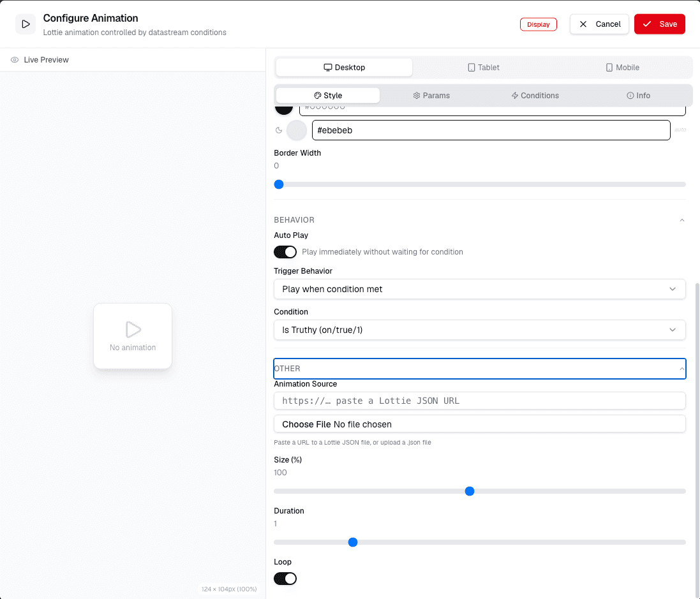Click the Display badge button

(x=539, y=24)
